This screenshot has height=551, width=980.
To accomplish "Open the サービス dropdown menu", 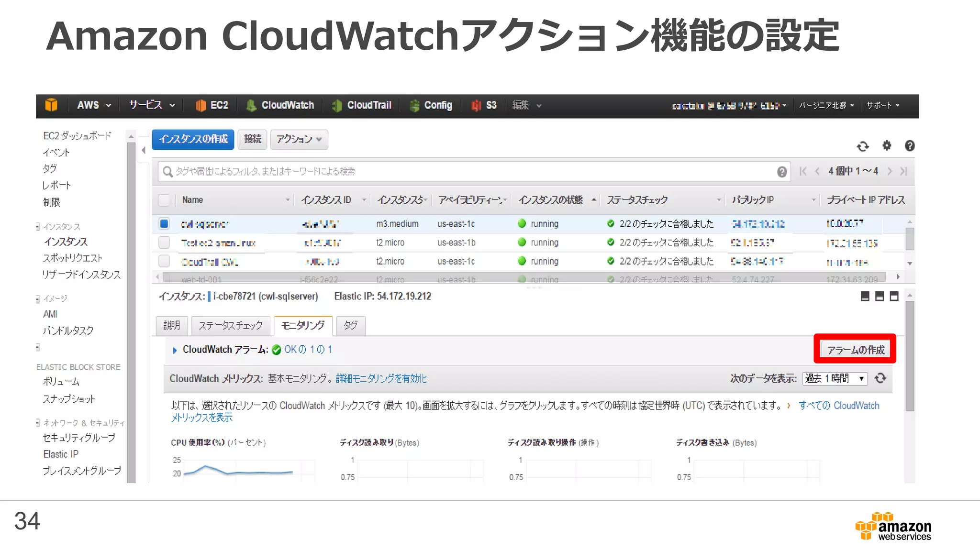I will tap(152, 105).
